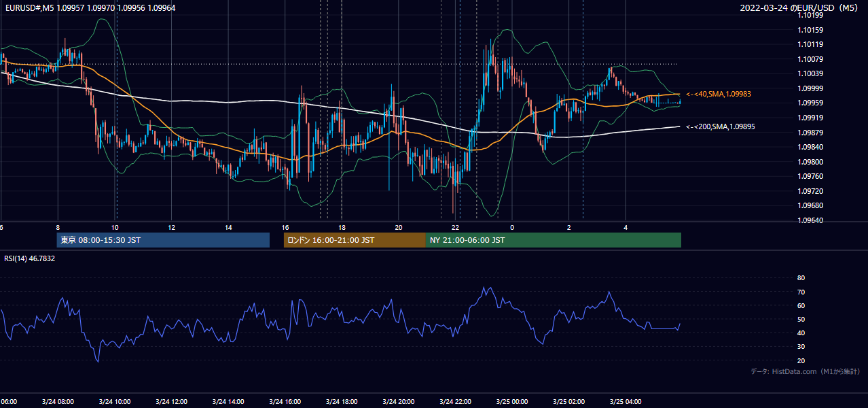
Task: Click RSI scale level 60
Action: point(801,305)
